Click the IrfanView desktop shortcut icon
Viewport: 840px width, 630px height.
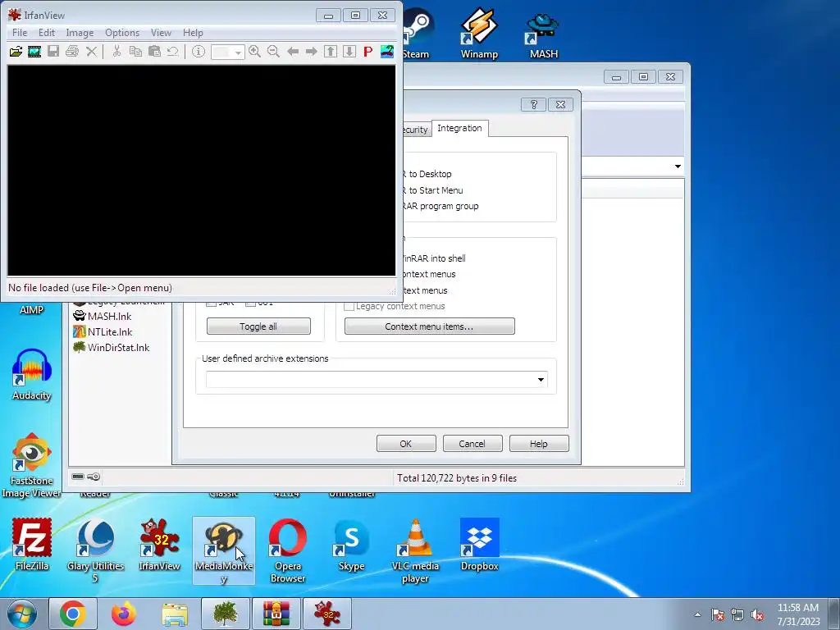pos(159,545)
